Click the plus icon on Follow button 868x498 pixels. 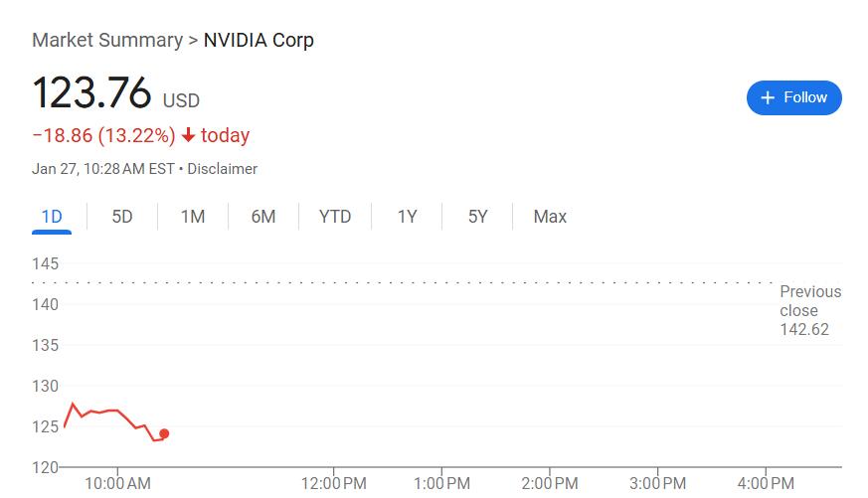click(x=768, y=98)
